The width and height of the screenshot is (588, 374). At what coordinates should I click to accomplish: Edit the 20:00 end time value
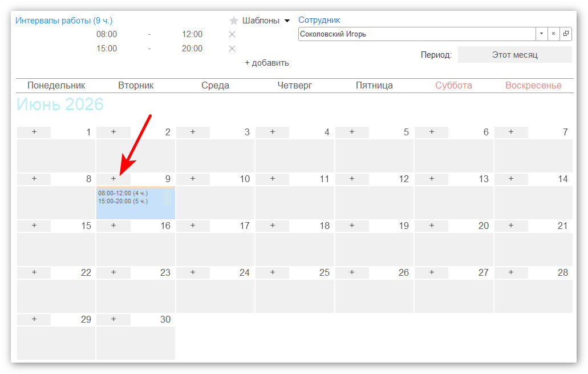click(x=192, y=49)
